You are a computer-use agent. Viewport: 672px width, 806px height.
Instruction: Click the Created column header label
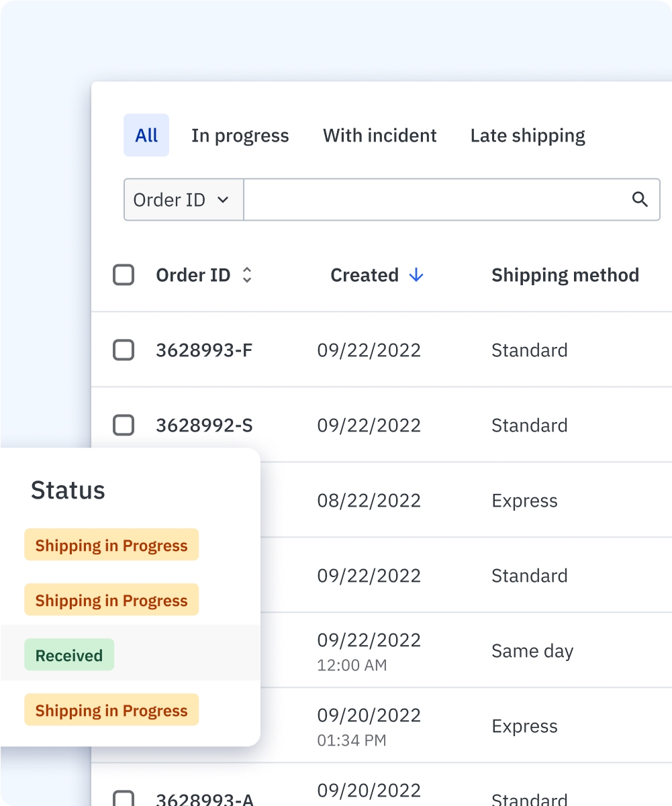click(x=365, y=275)
